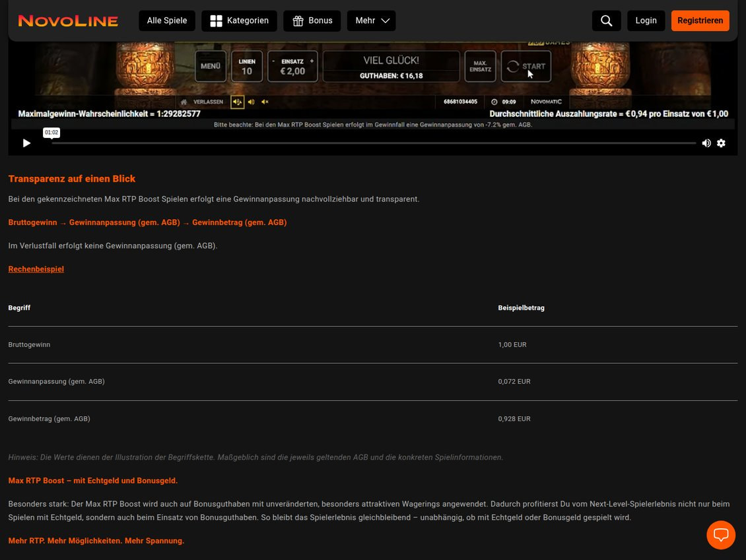Click the NovoLine logo
Image resolution: width=746 pixels, height=560 pixels.
[x=68, y=21]
